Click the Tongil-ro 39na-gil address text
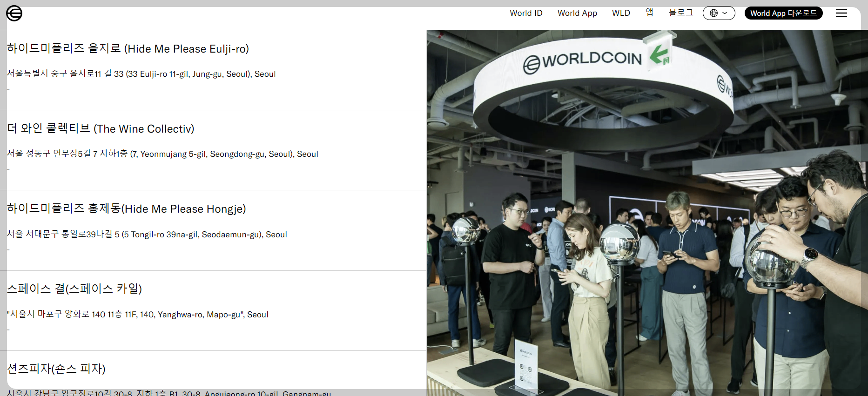Image resolution: width=868 pixels, height=396 pixels. pos(147,235)
